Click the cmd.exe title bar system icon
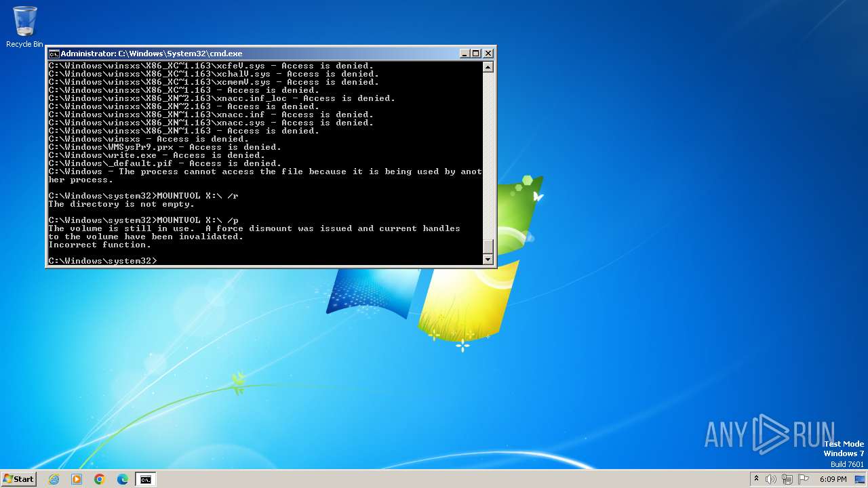 (x=54, y=54)
